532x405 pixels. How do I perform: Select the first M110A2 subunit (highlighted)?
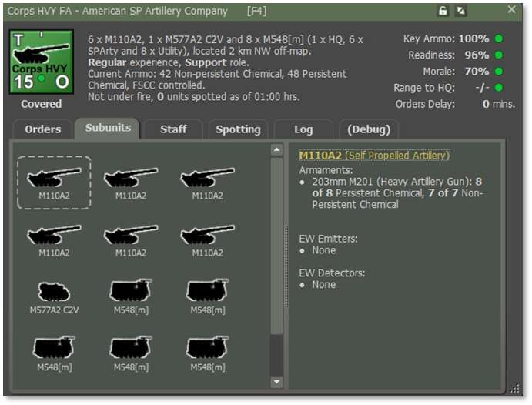pos(54,182)
